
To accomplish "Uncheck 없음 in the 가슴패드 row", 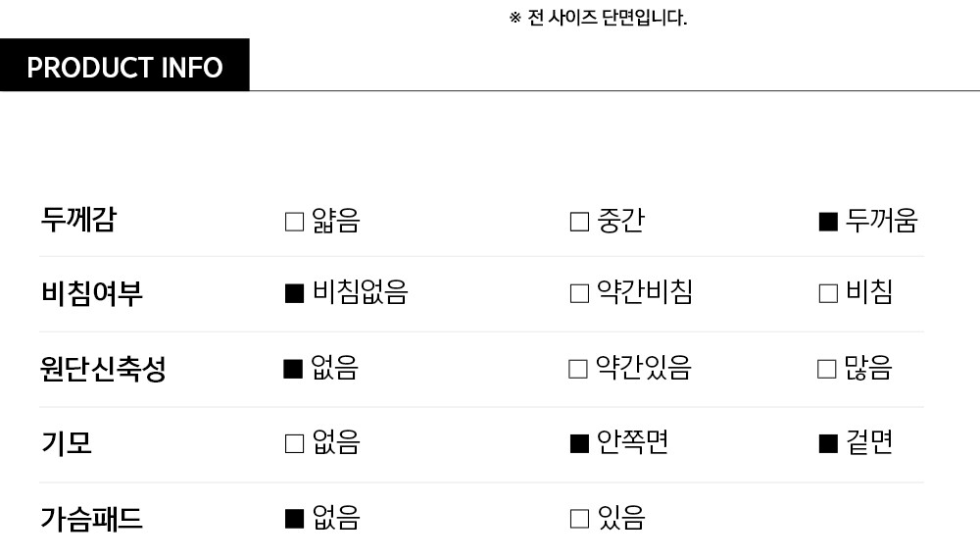I will [294, 519].
